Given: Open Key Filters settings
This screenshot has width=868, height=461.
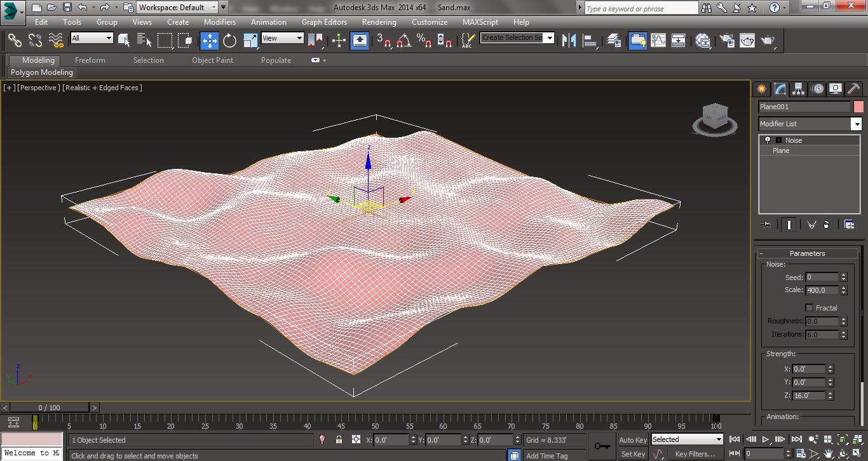Looking at the screenshot, I should point(695,453).
